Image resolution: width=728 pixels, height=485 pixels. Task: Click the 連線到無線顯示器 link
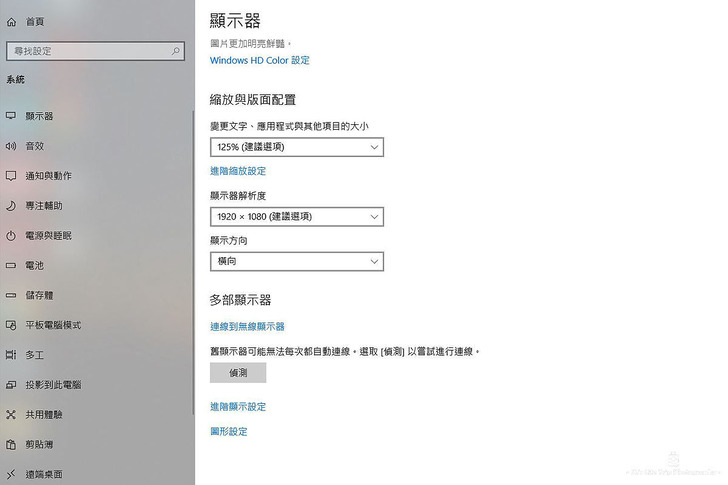click(x=247, y=327)
